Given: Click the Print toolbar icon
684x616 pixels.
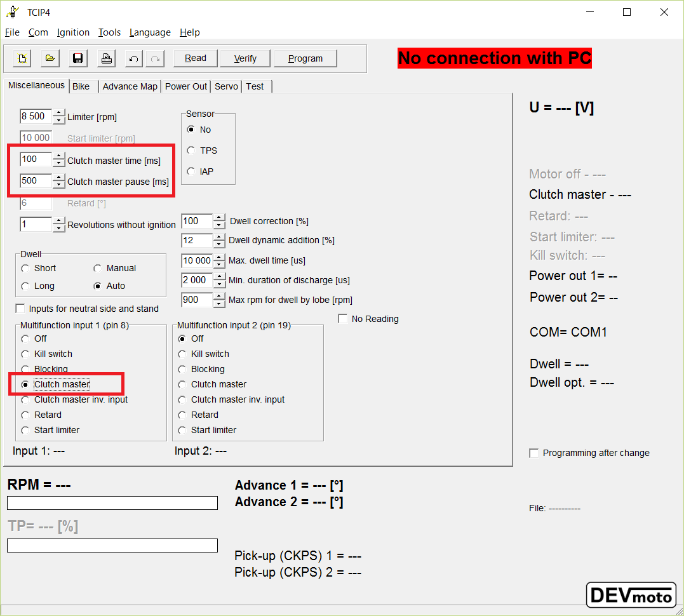Looking at the screenshot, I should point(107,58).
